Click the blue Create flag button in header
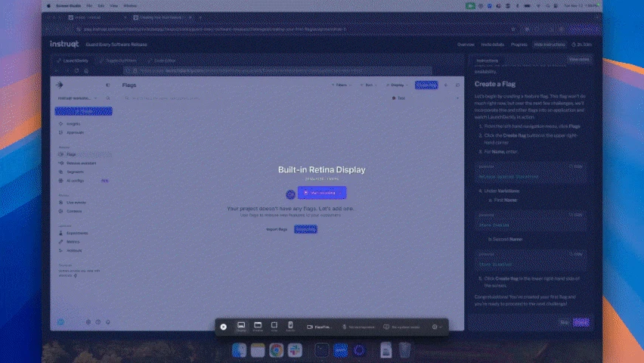The width and height of the screenshot is (644, 363). [426, 85]
